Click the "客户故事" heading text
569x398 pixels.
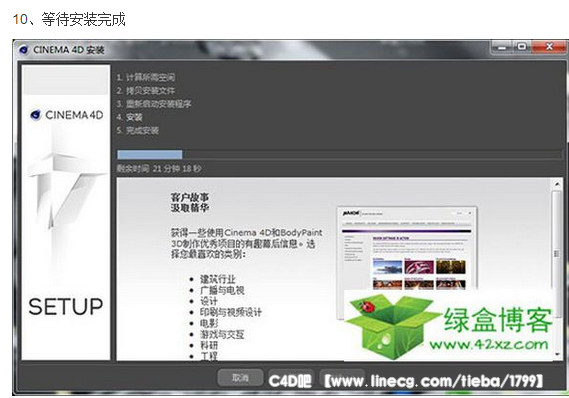coord(190,197)
